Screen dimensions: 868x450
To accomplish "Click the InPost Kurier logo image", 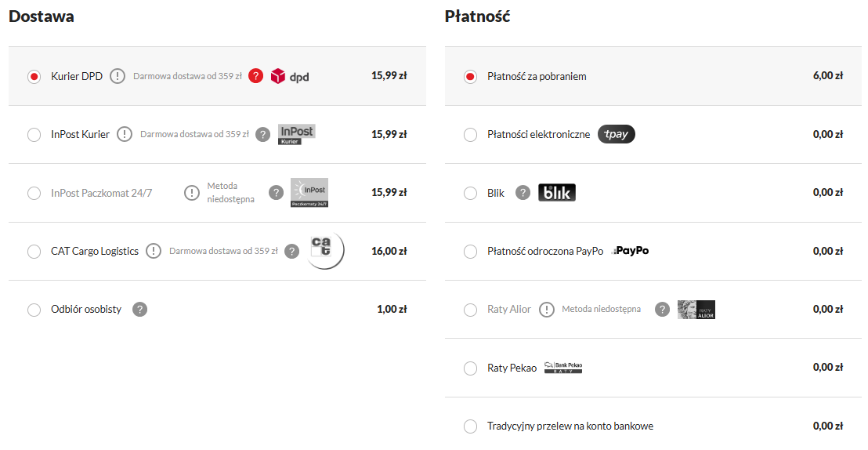I will pyautogui.click(x=297, y=134).
